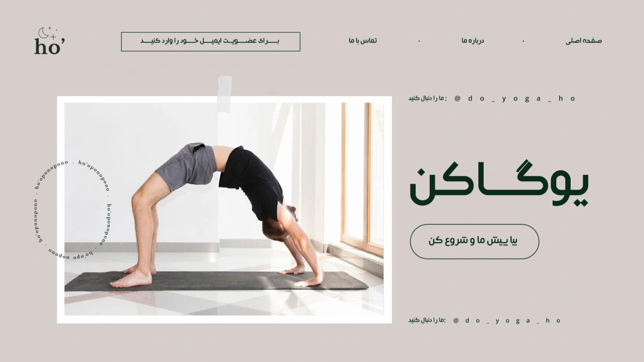Click the tape strip atop the photo
644x362 pixels.
225,94
